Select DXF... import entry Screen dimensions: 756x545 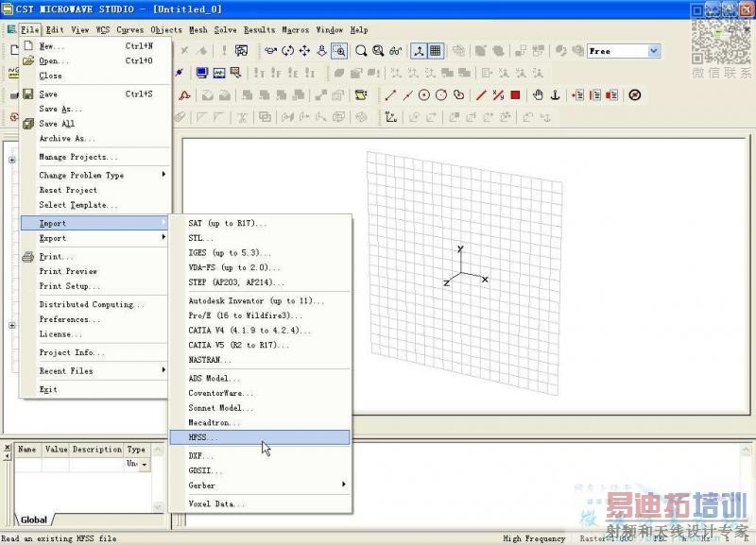260,456
